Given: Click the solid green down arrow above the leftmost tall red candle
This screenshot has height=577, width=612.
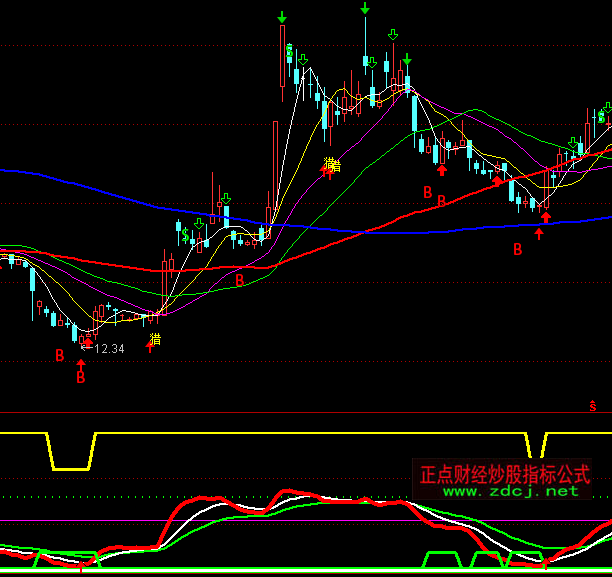Looking at the screenshot, I should click(x=282, y=17).
